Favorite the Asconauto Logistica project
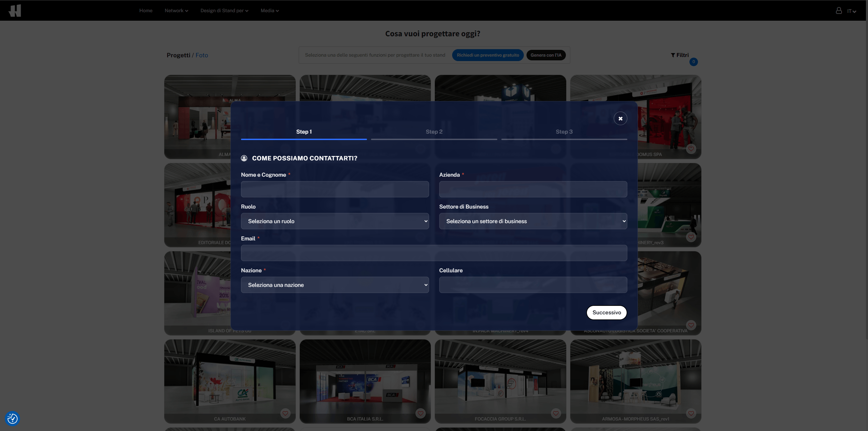This screenshot has height=431, width=868. [x=691, y=325]
